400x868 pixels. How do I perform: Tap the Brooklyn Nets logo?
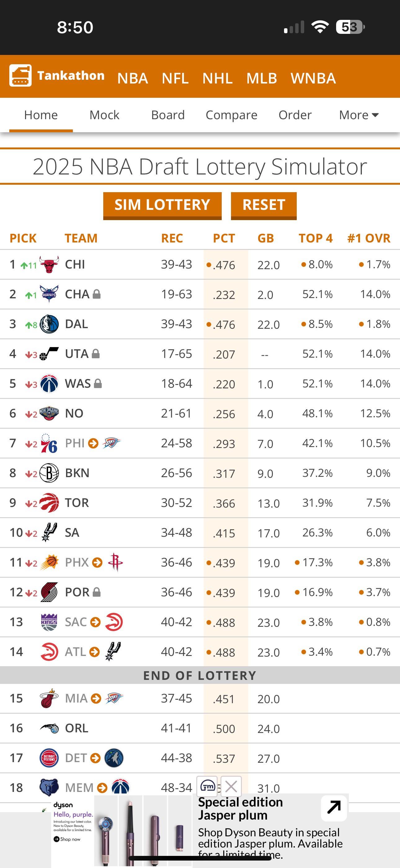(x=49, y=473)
